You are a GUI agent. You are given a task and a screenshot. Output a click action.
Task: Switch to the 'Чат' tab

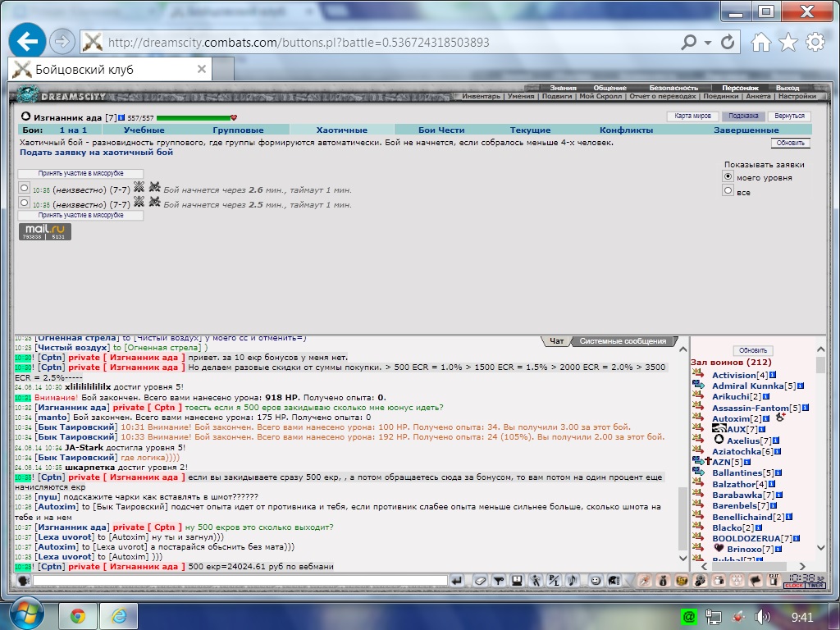pos(557,340)
